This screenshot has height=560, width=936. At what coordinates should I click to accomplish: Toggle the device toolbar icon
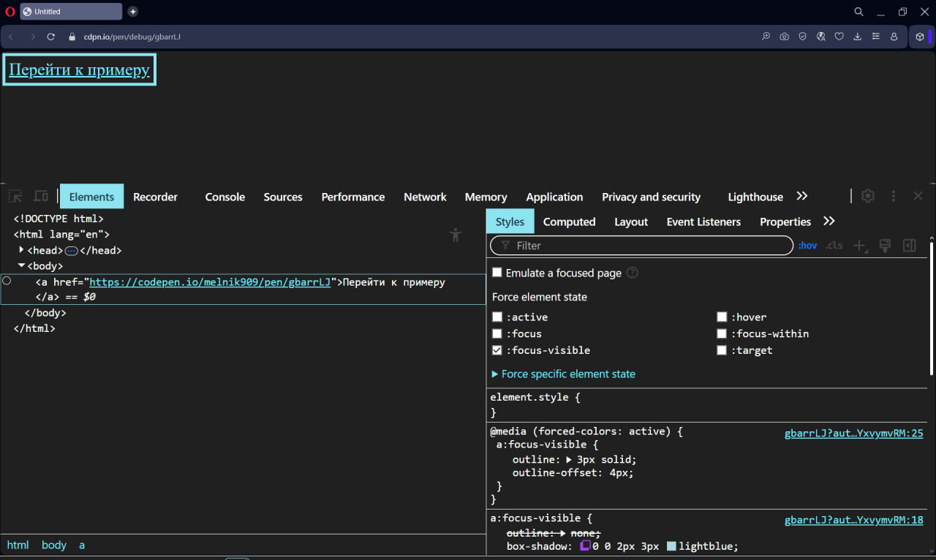point(41,197)
